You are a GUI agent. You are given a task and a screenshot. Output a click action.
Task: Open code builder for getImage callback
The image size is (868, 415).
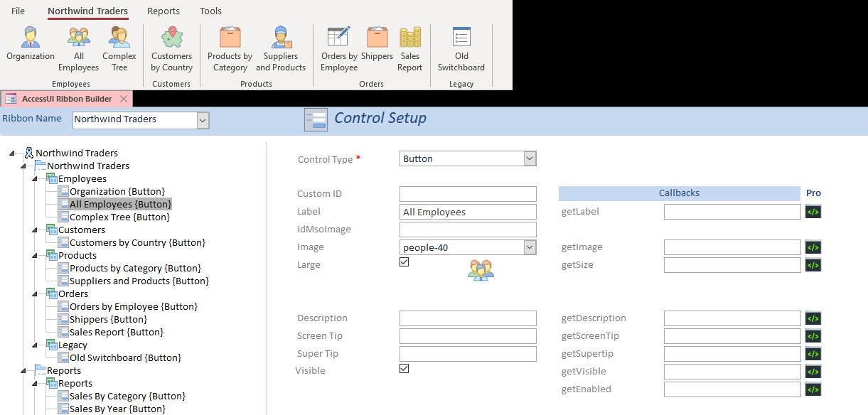[x=813, y=247]
